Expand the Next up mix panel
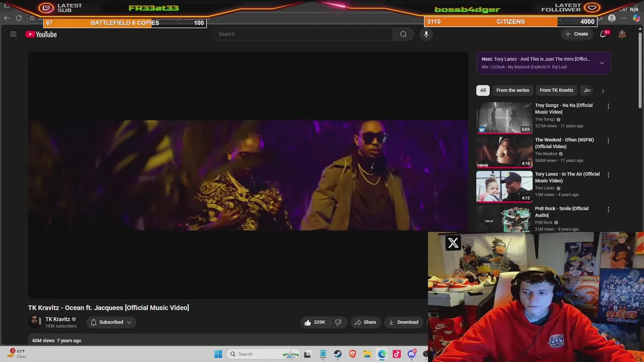This screenshot has height=362, width=644. pyautogui.click(x=602, y=63)
